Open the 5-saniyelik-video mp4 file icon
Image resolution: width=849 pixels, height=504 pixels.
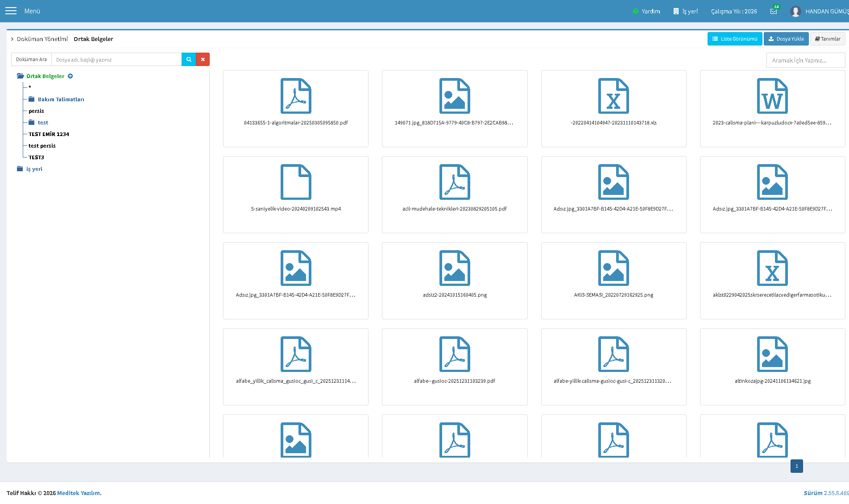coord(296,182)
